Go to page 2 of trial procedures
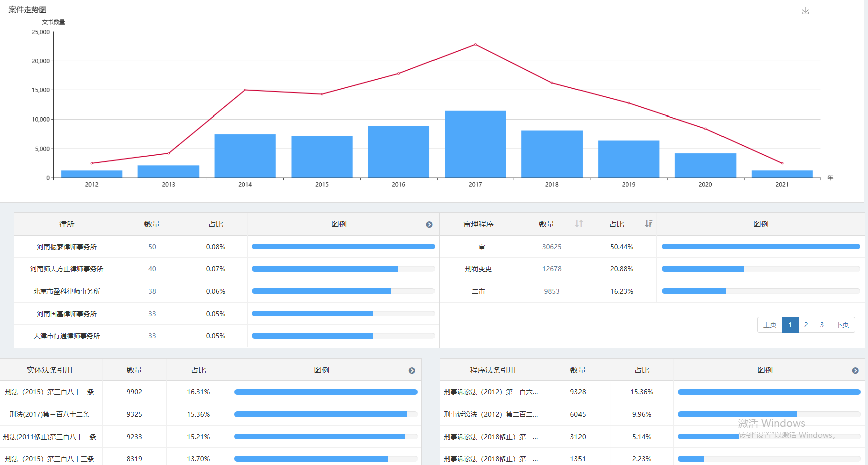Viewport: 868px width, 465px height. pyautogui.click(x=806, y=325)
